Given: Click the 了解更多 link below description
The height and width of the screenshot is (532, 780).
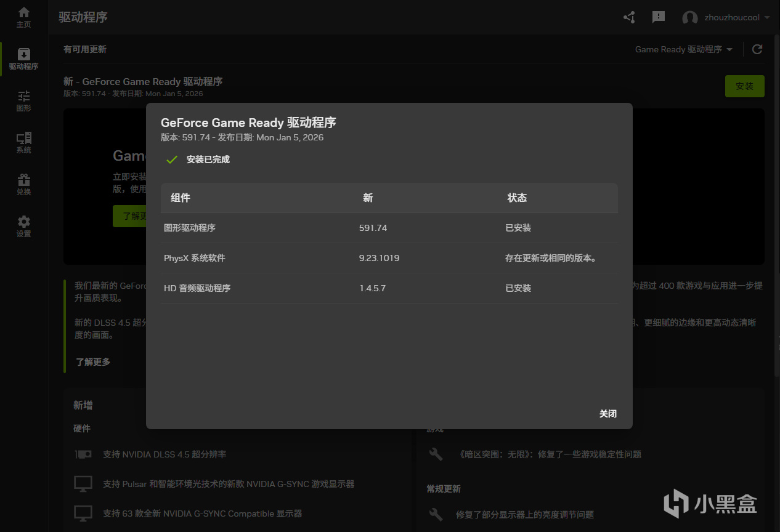Looking at the screenshot, I should pos(93,361).
